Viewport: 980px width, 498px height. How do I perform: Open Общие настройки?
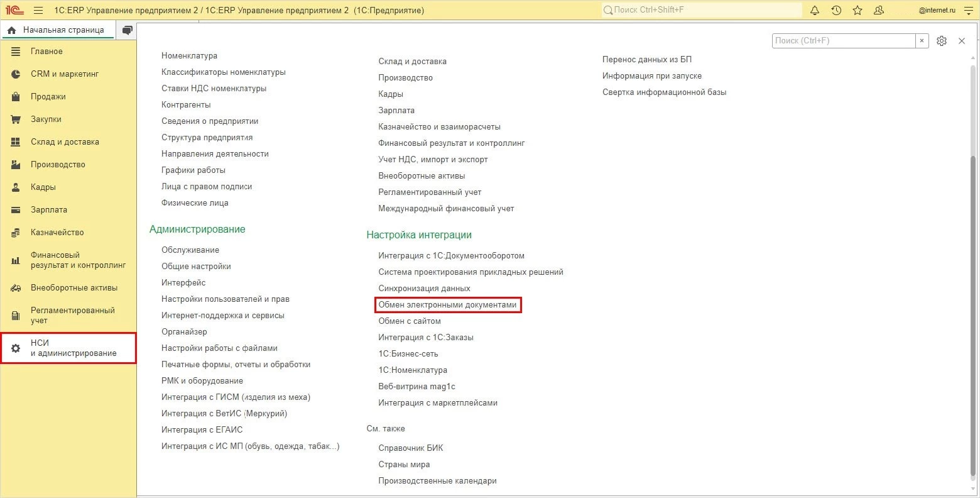coord(196,267)
